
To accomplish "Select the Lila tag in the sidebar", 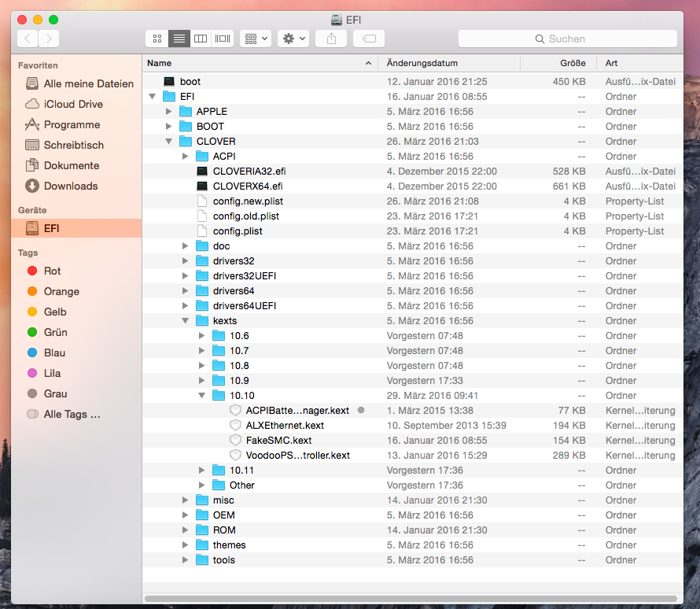I will (x=44, y=374).
